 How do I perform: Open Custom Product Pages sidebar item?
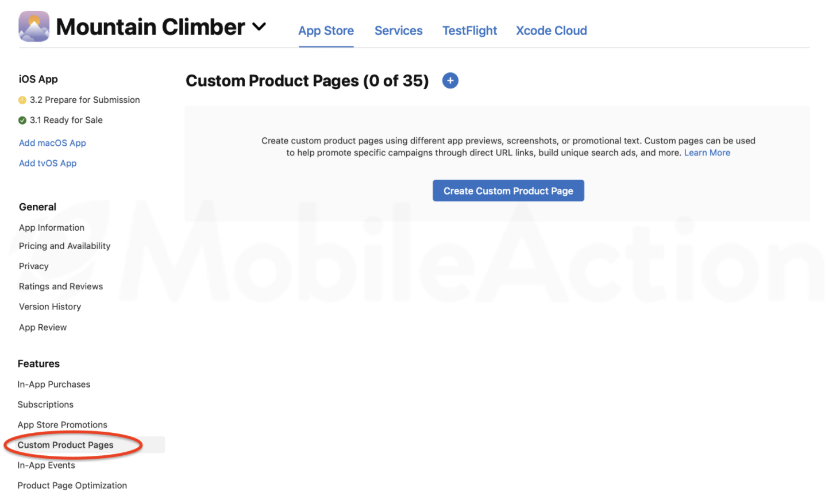pyautogui.click(x=65, y=445)
